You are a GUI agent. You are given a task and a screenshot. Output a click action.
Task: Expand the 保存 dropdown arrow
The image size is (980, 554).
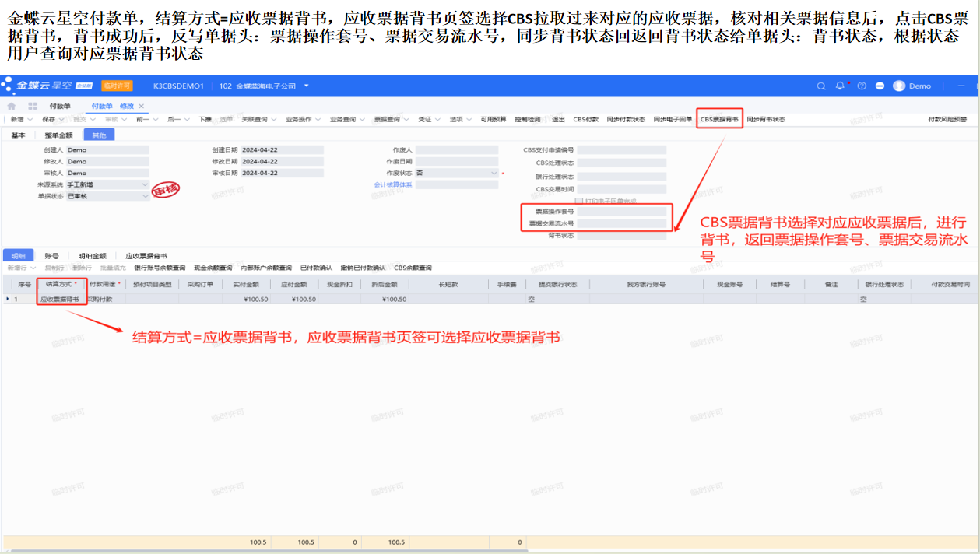coord(61,119)
